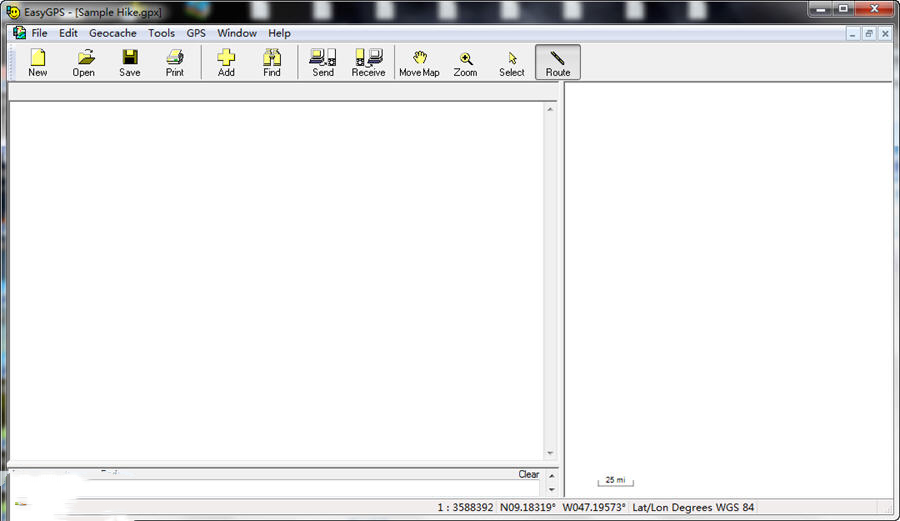
Task: Open the File menu
Action: [39, 33]
